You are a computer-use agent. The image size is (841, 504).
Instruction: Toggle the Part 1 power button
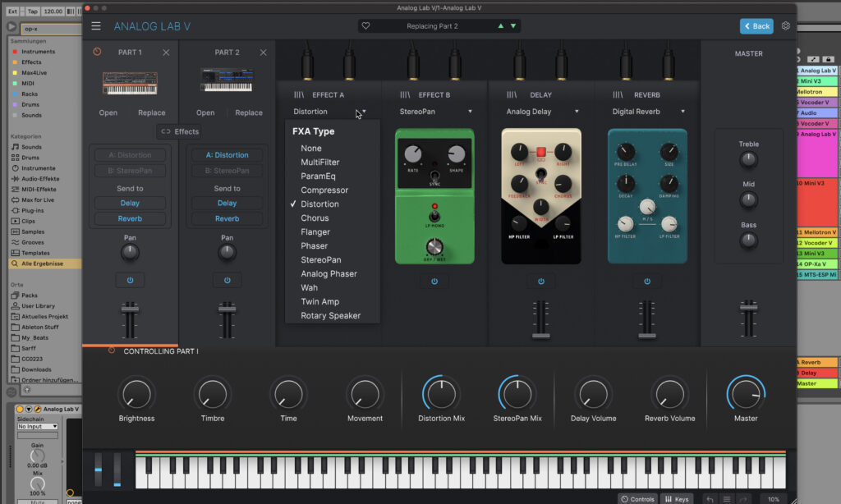coord(130,280)
